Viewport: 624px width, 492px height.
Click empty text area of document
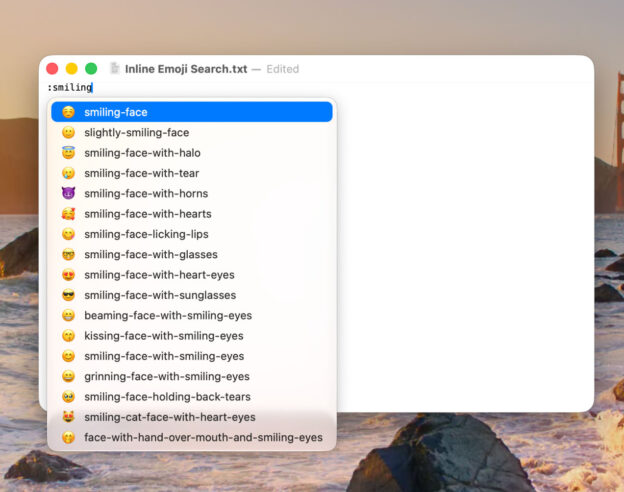point(464,247)
